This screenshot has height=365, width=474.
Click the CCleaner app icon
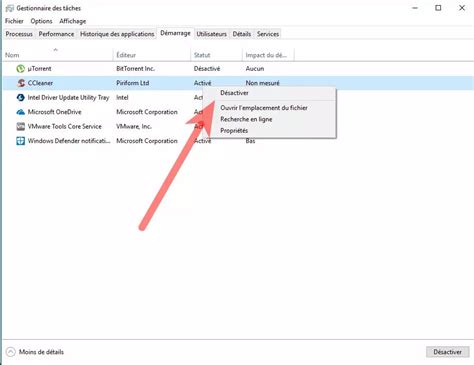click(x=21, y=83)
